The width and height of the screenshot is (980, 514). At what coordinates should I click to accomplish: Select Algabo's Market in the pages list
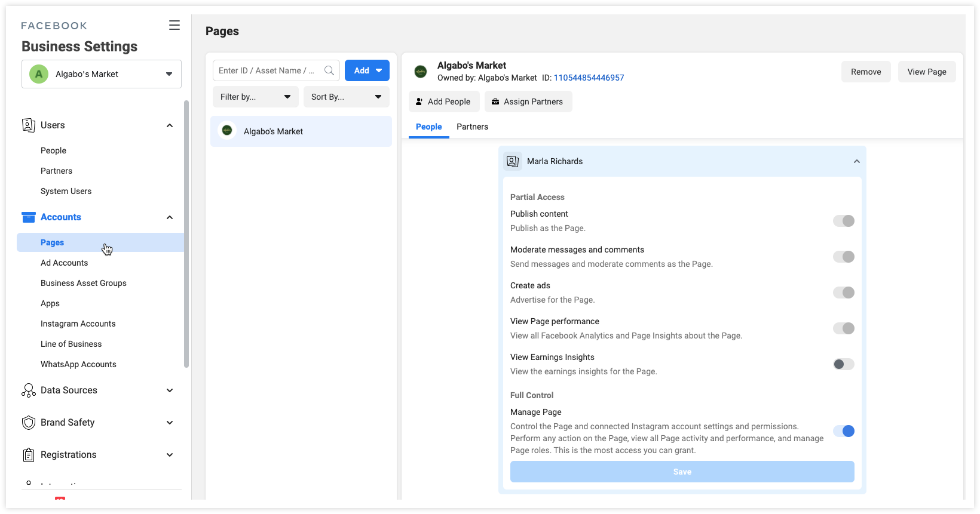[301, 131]
